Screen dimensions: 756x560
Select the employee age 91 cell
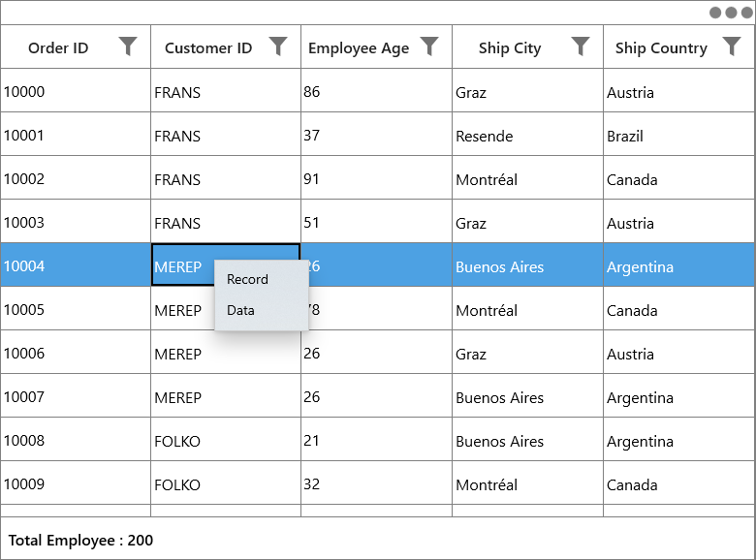pyautogui.click(x=377, y=178)
